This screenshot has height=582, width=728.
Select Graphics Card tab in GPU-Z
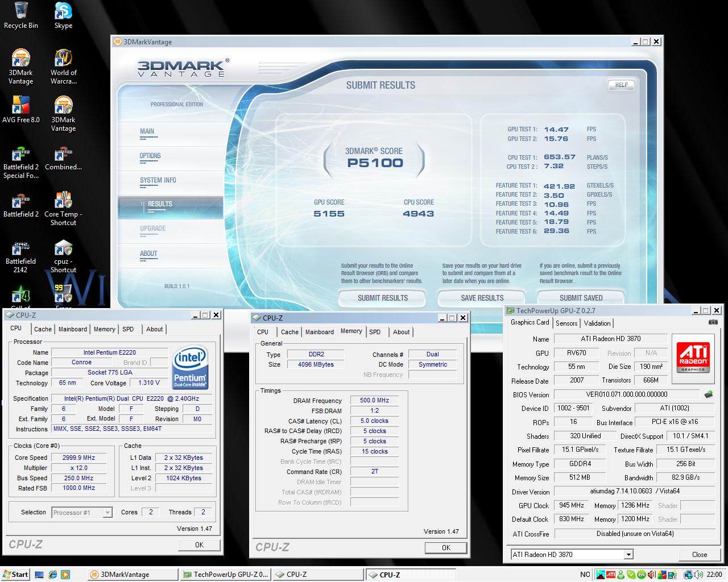(530, 322)
